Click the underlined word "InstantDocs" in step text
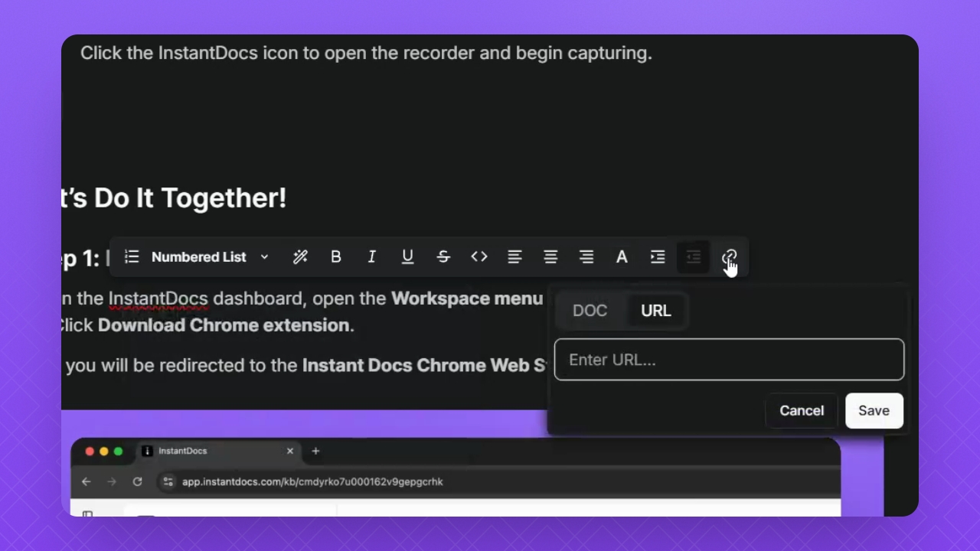The image size is (980, 551). (158, 298)
